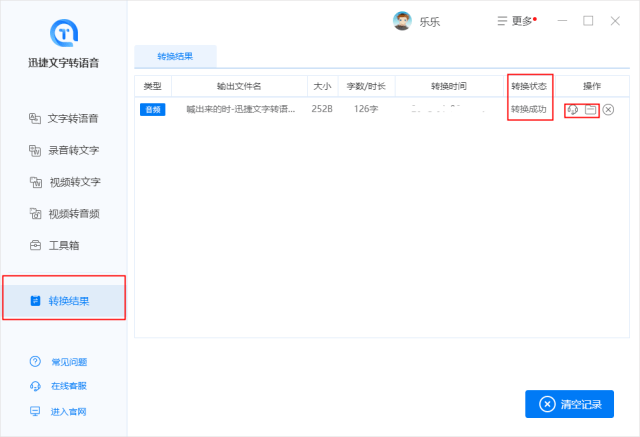This screenshot has width=640, height=437.
Task: Delete the record with the circled X icon
Action: [608, 109]
